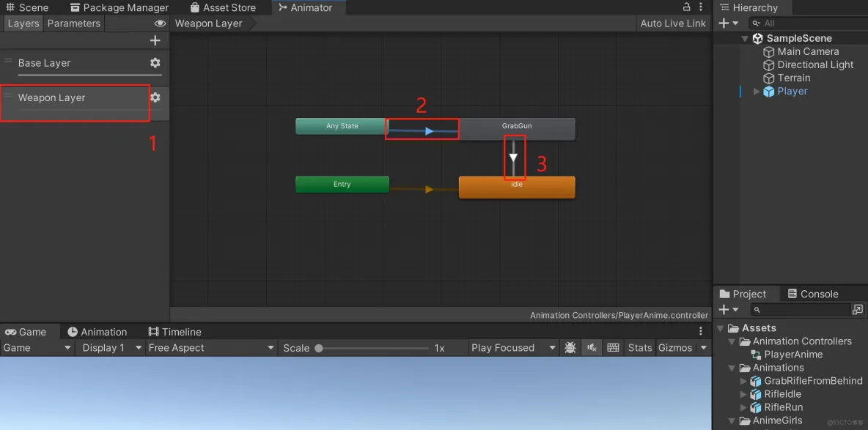Expand the Player object in Hierarchy

(x=756, y=92)
